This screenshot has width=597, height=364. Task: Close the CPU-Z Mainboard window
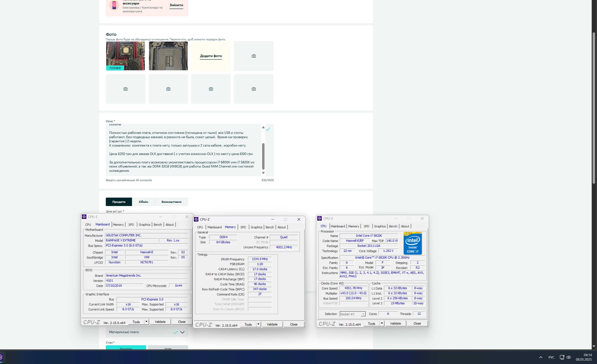(187, 217)
